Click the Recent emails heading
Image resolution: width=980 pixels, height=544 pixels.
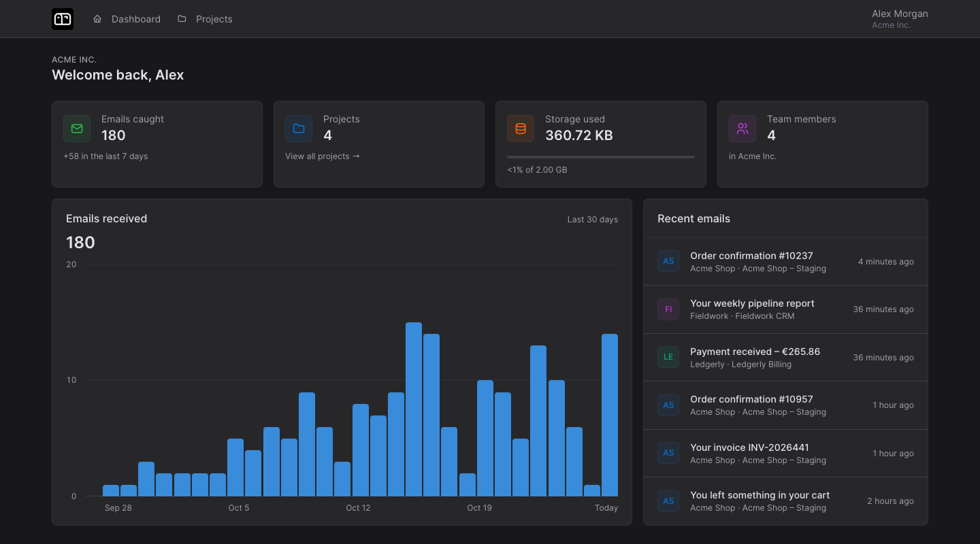(x=693, y=219)
